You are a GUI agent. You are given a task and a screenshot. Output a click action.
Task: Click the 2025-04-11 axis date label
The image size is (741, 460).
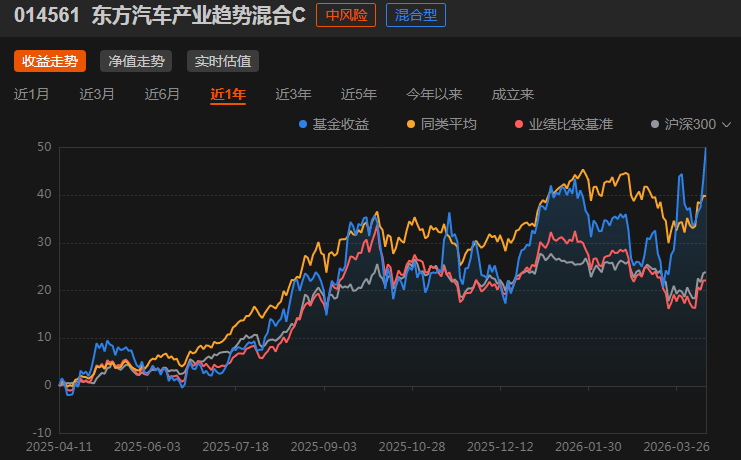click(x=59, y=447)
